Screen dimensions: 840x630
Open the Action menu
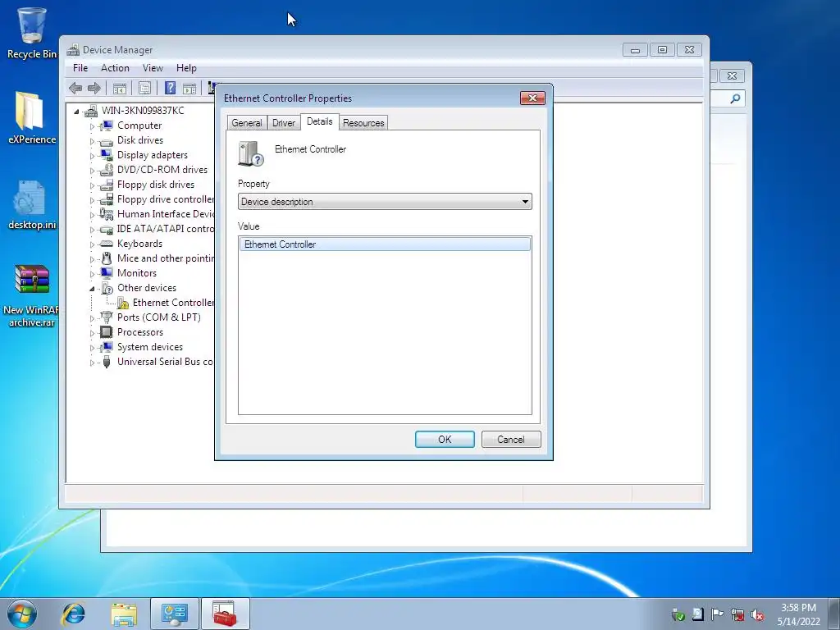(x=115, y=68)
